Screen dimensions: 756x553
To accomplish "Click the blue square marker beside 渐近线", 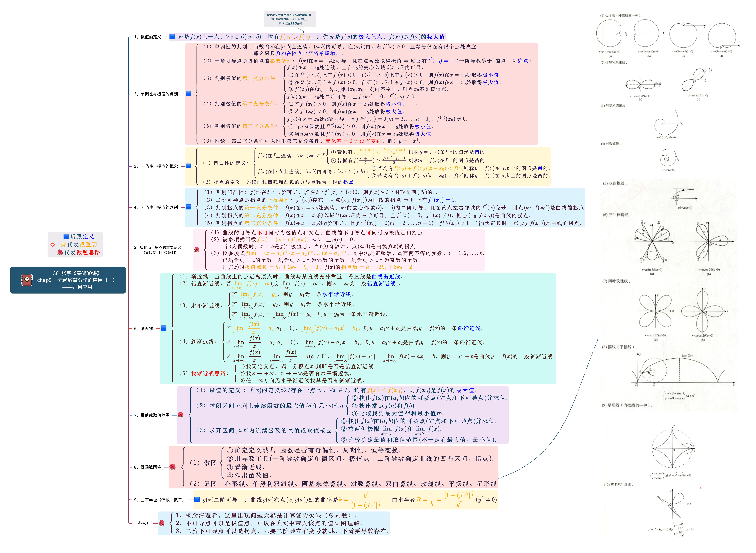I will tap(164, 328).
